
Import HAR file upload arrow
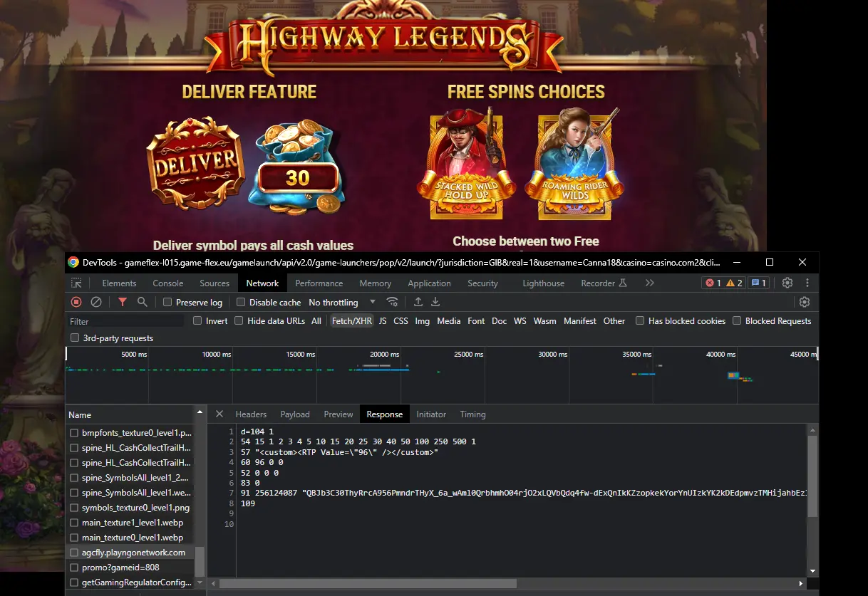(x=418, y=302)
